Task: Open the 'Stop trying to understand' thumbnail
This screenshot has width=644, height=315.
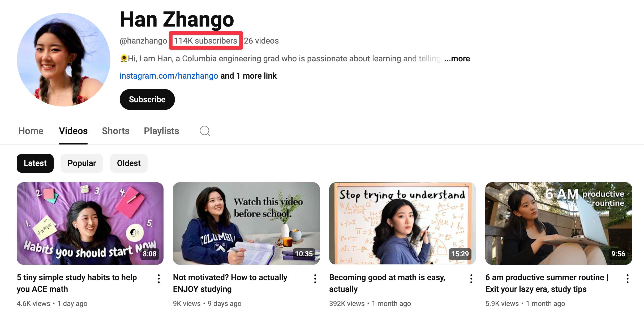Action: [402, 223]
